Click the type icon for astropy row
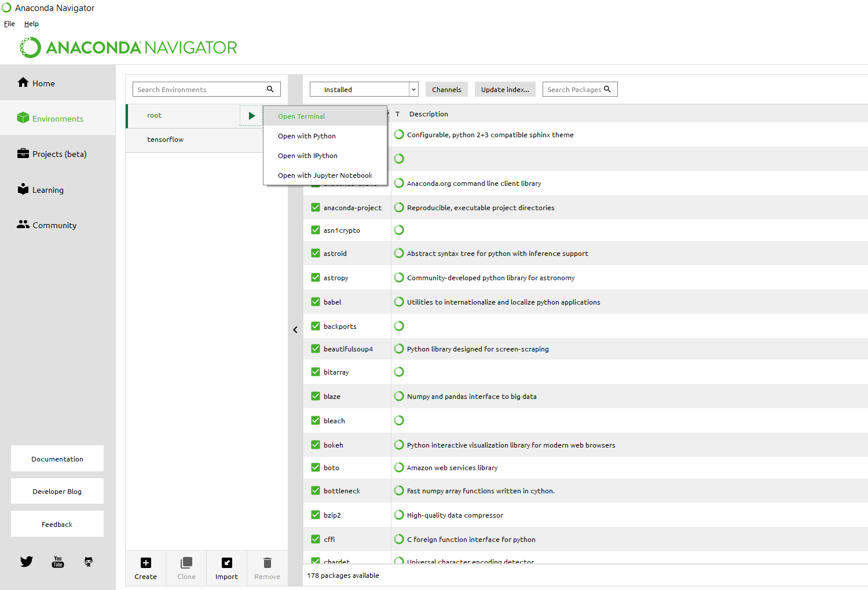 click(399, 277)
